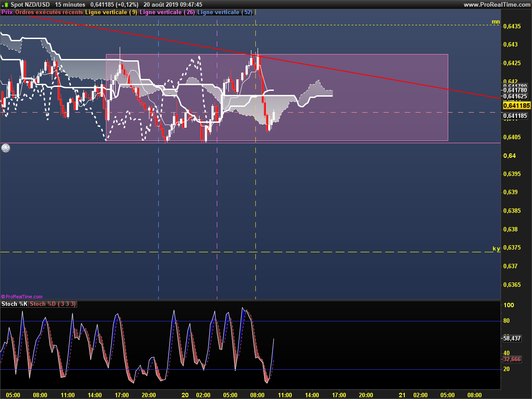Select the Ligne verticale (52) label
This screenshot has height=399, width=532.
click(225, 12)
